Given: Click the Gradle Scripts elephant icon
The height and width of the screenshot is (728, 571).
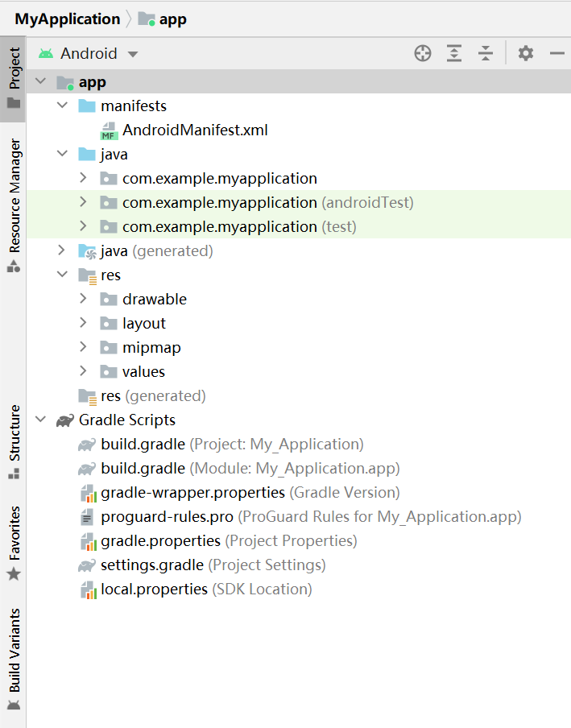Looking at the screenshot, I should coord(65,420).
